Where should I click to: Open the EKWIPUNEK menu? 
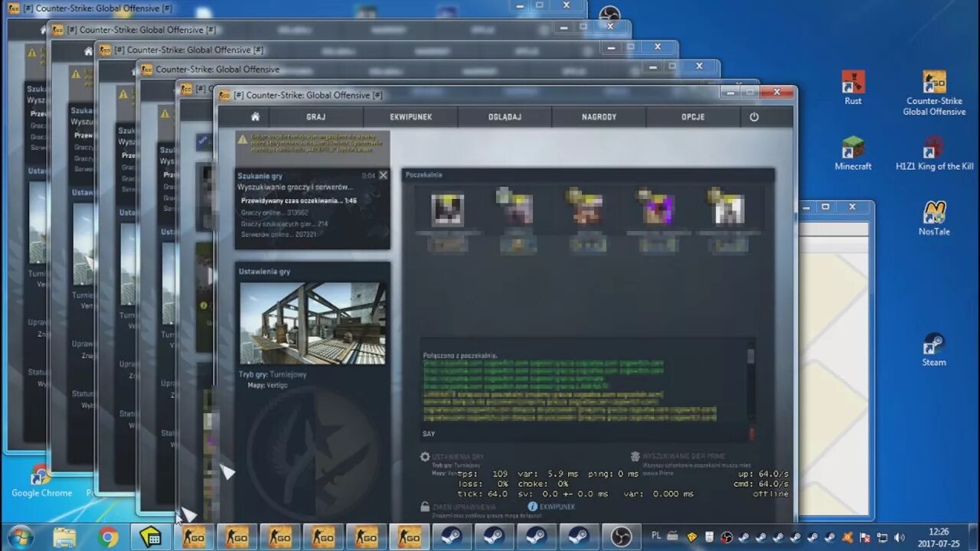coord(411,117)
